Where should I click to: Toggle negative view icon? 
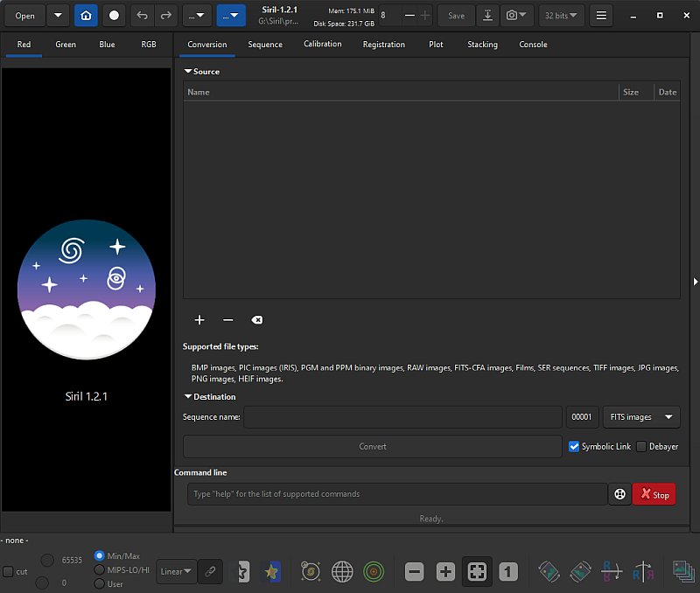243,571
